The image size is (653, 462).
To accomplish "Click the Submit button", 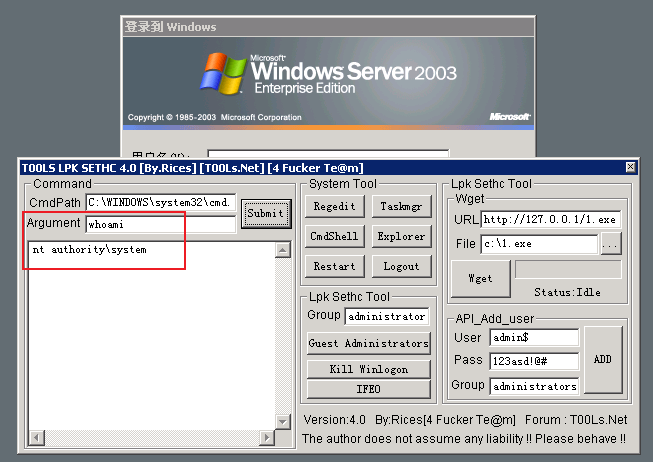I will (266, 213).
